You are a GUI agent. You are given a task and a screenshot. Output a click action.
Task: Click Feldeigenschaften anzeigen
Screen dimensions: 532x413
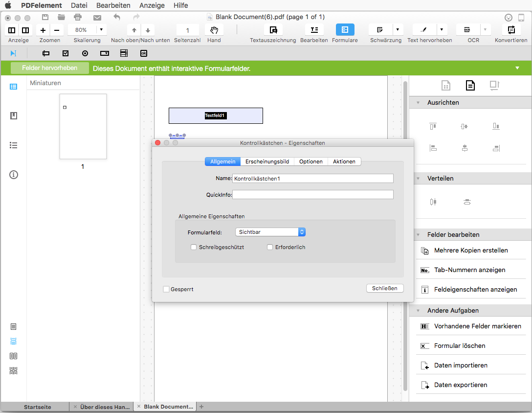[x=471, y=289]
